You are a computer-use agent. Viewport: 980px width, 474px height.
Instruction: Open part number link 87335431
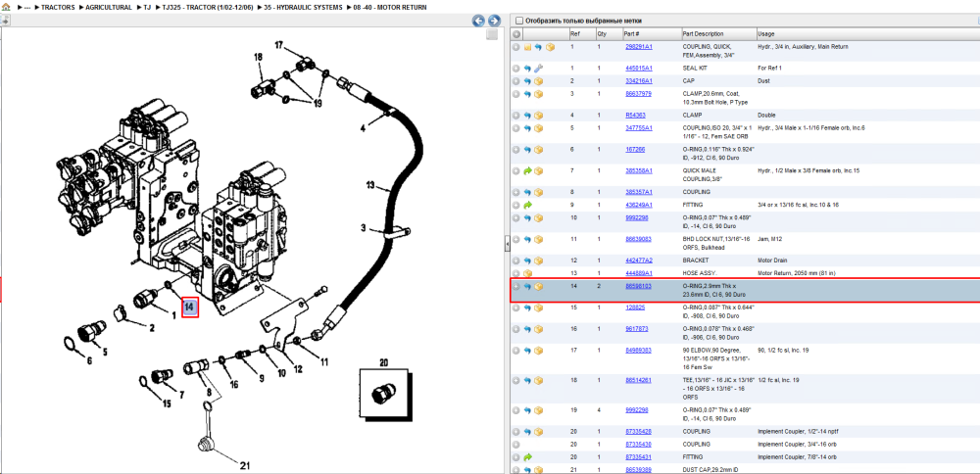638,457
